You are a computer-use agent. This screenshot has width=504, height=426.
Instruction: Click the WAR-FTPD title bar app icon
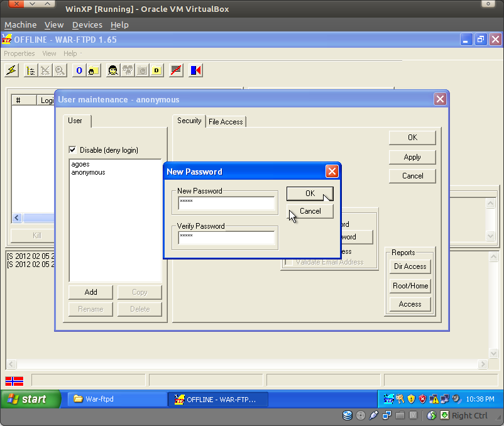(7, 40)
